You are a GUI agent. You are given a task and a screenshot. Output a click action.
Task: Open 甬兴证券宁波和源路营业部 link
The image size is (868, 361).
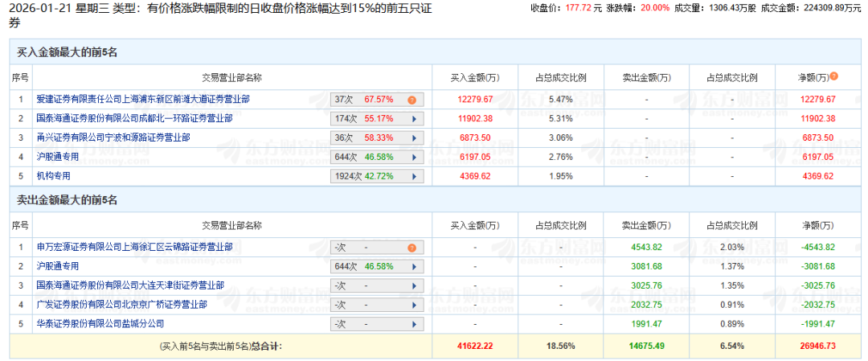pyautogui.click(x=113, y=137)
